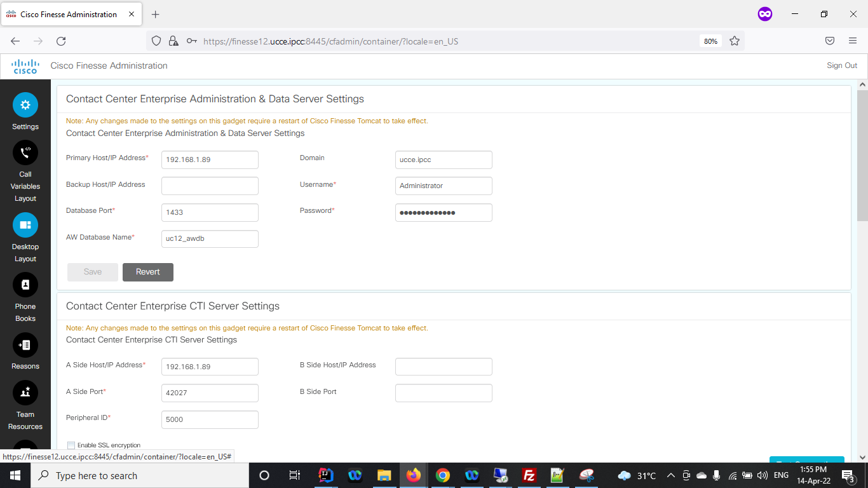Screen dimensions: 868x488
Task: Open Call Variables Layout section
Action: 25,153
